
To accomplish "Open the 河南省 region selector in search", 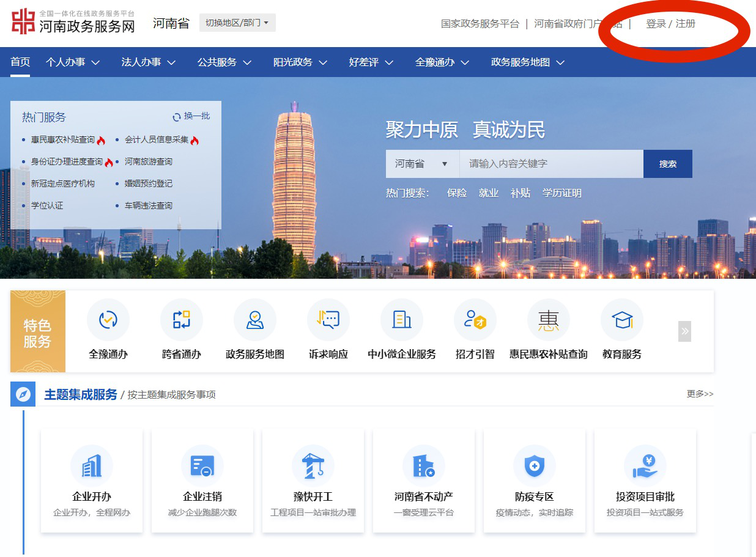I will 422,164.
